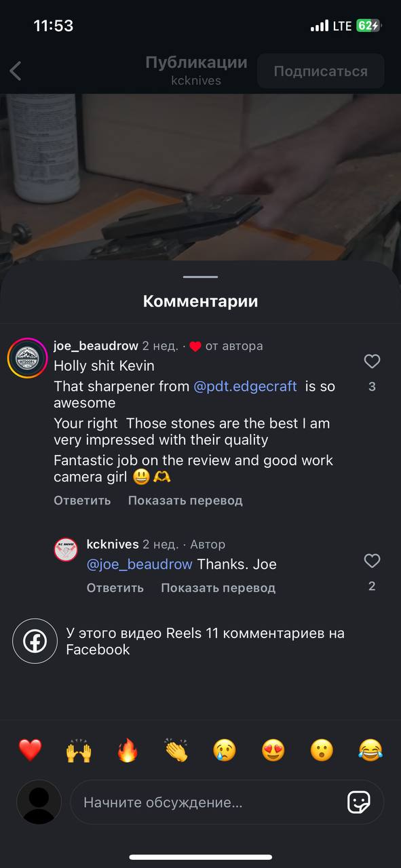Click the Подписаться button

point(321,71)
